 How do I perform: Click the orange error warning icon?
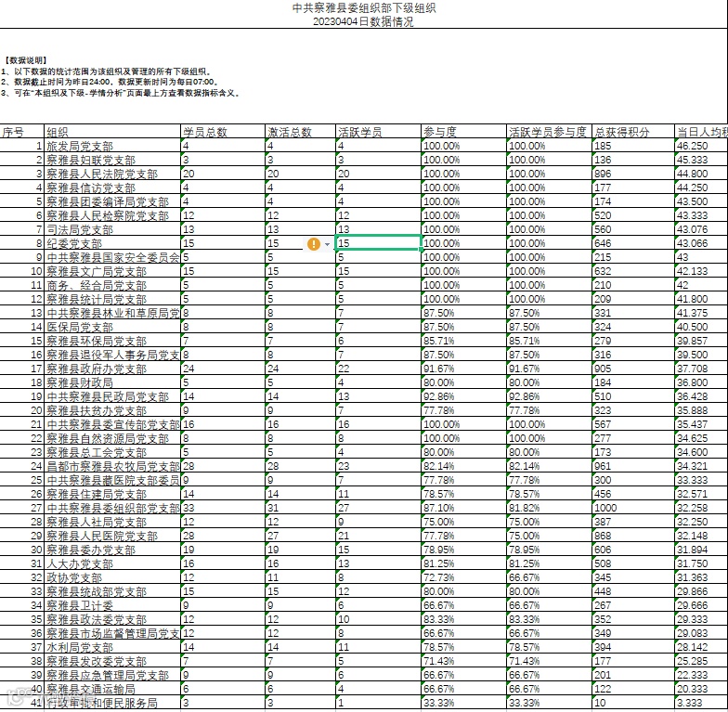click(314, 243)
